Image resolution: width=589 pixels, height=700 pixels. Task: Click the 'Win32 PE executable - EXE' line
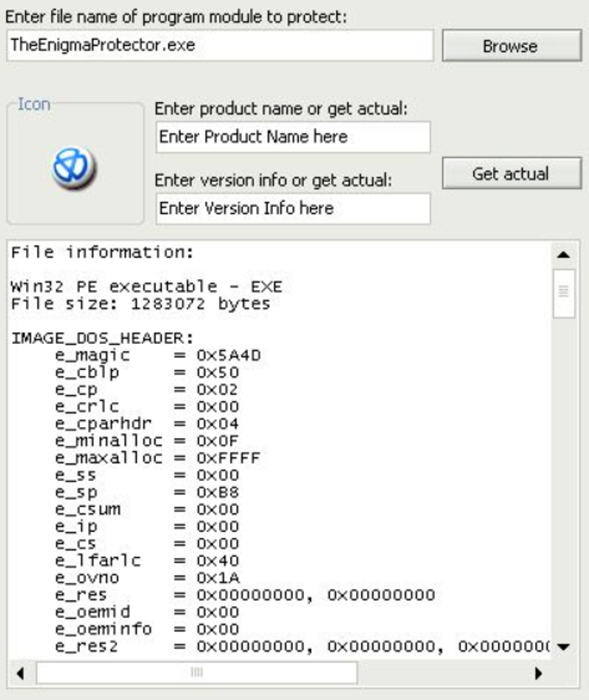[x=146, y=286]
